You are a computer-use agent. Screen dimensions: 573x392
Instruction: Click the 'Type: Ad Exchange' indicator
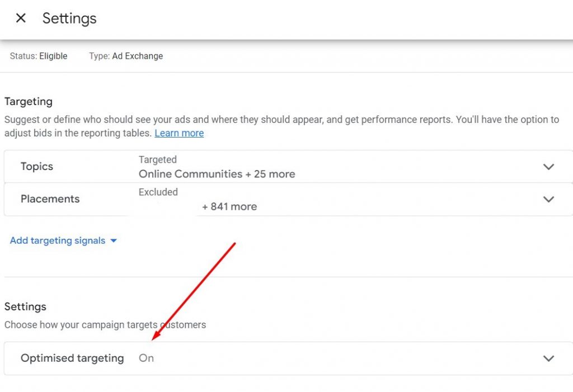click(x=126, y=56)
